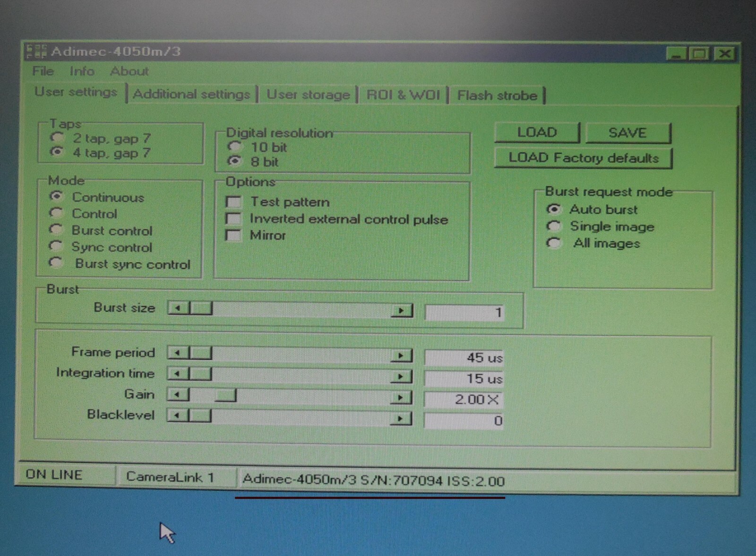Click Gain left arrow
The image size is (756, 556).
point(178,394)
